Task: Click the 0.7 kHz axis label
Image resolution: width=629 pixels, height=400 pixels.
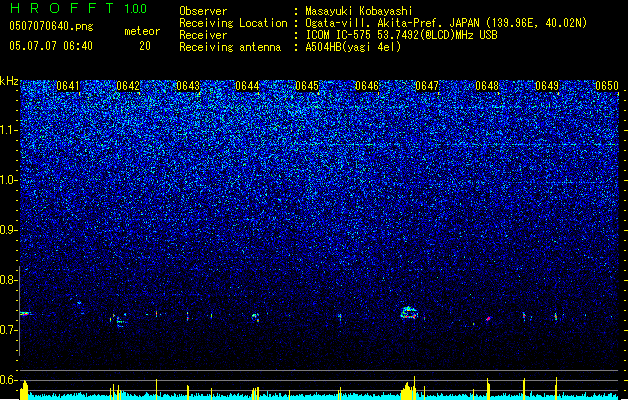Action: point(9,330)
